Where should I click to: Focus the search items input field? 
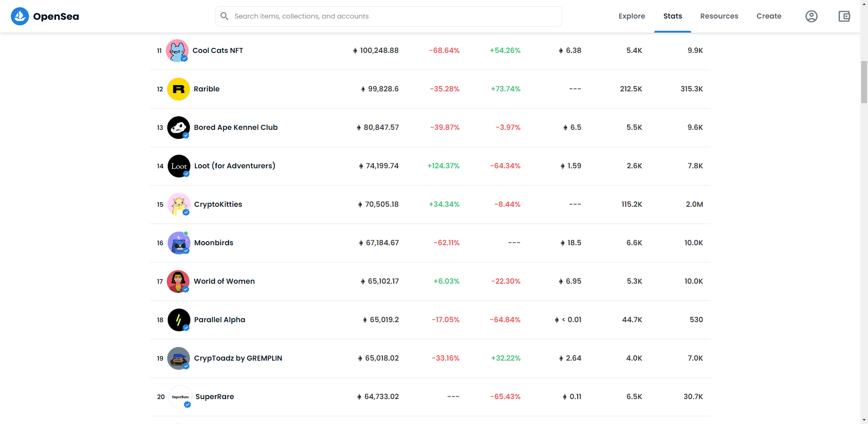(x=389, y=16)
